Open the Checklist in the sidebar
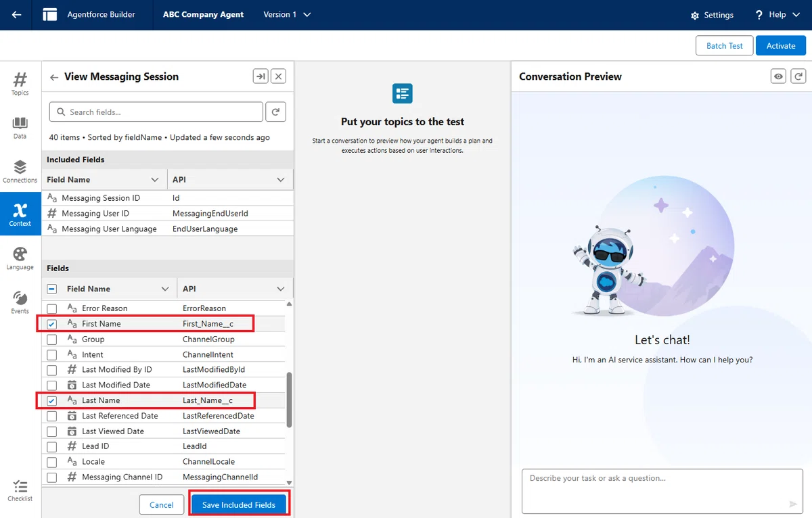The height and width of the screenshot is (518, 812). click(x=20, y=491)
